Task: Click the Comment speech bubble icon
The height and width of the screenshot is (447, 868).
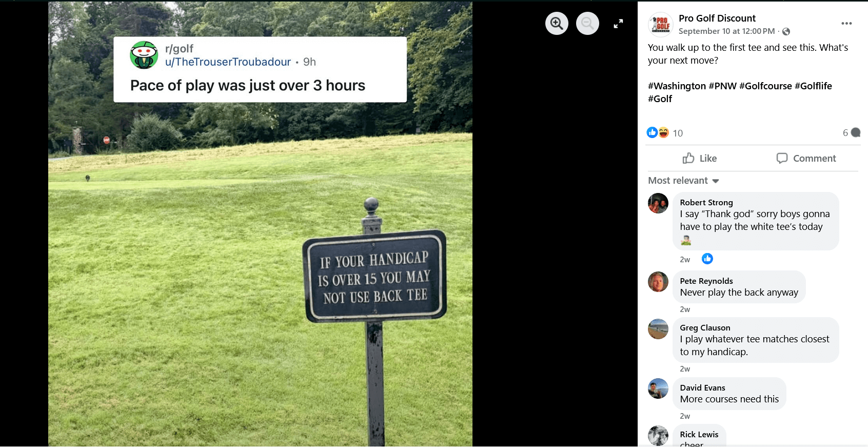Action: point(781,158)
